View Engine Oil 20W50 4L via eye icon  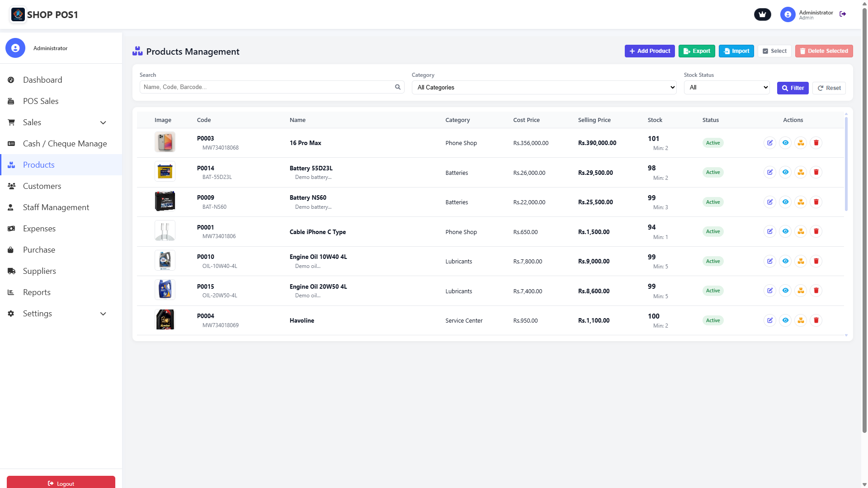(x=785, y=291)
